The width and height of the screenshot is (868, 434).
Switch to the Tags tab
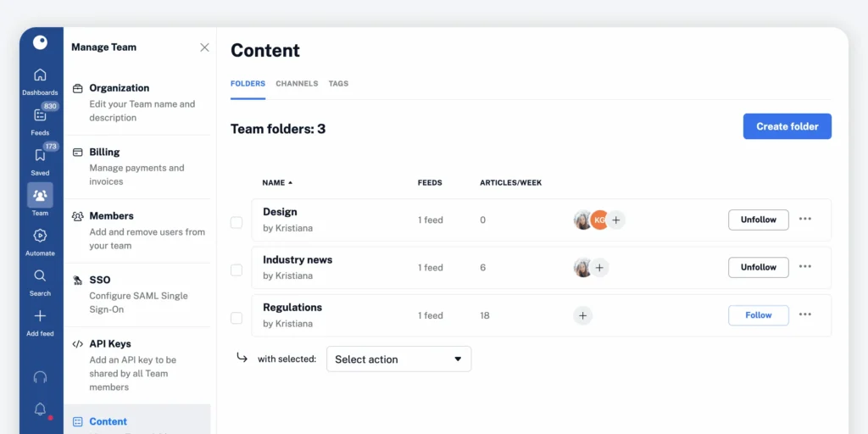[x=338, y=84]
